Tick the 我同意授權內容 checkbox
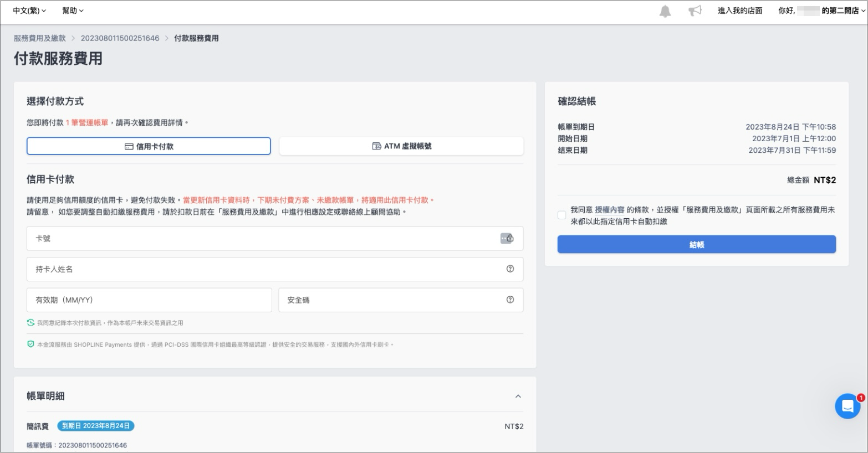Viewport: 868px width, 453px height. tap(562, 215)
